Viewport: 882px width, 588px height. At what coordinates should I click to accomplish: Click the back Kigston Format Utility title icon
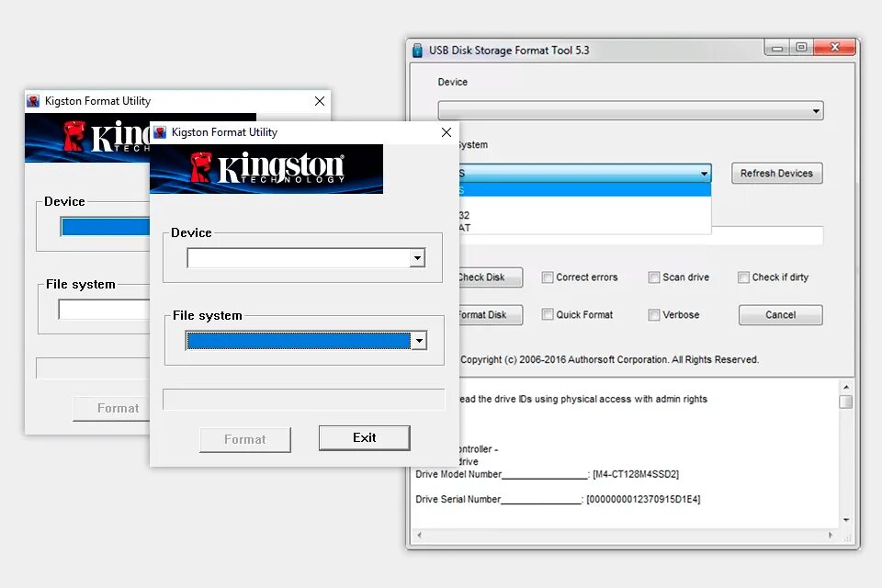[33, 101]
